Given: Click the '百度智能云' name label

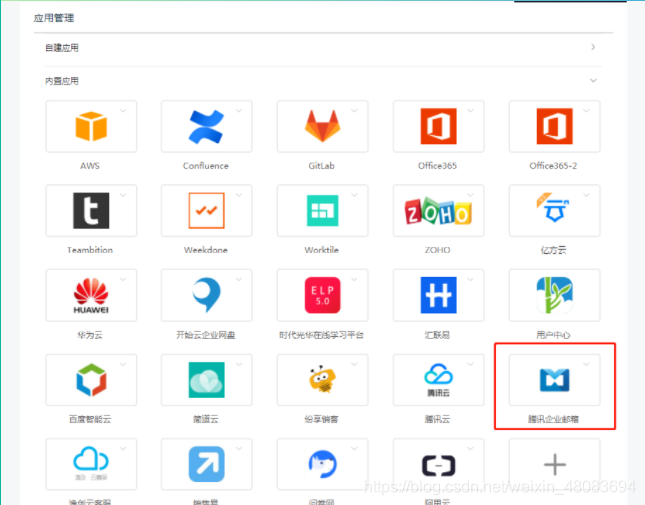Looking at the screenshot, I should [90, 419].
